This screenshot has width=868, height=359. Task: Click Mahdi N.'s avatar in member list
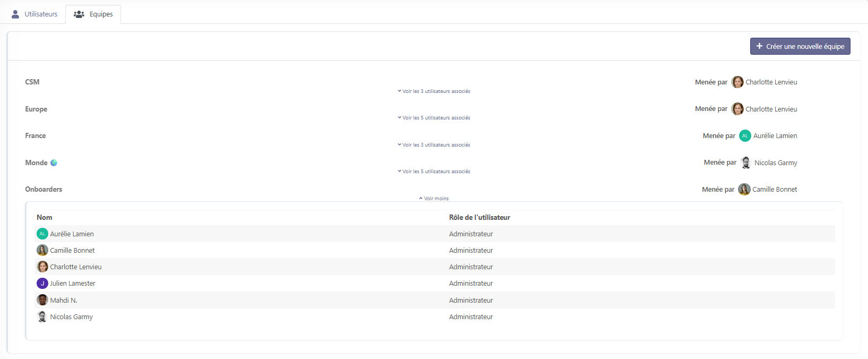click(x=42, y=300)
